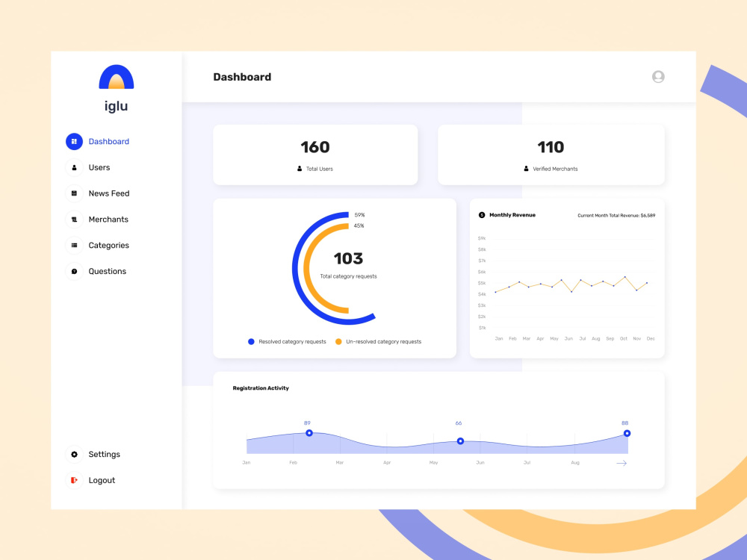
Task: Click the Dashboard grid icon
Action: click(x=74, y=141)
